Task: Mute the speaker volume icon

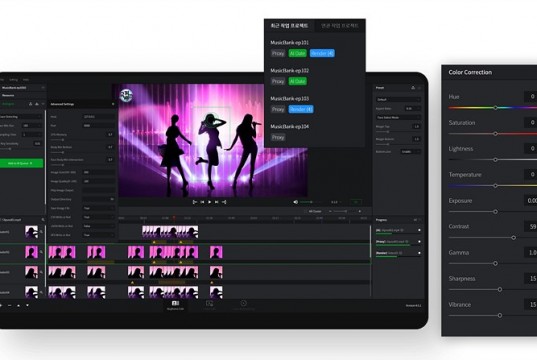Action: (x=295, y=202)
